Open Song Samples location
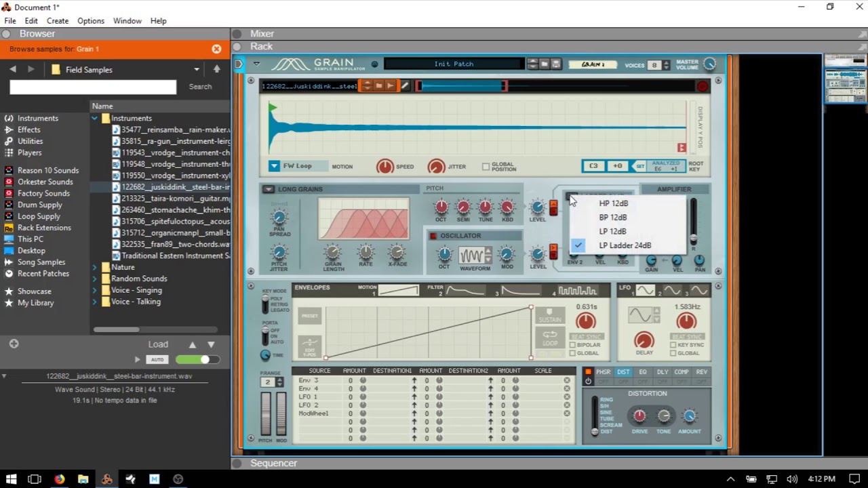Screen dimensions: 868x488 point(35,262)
